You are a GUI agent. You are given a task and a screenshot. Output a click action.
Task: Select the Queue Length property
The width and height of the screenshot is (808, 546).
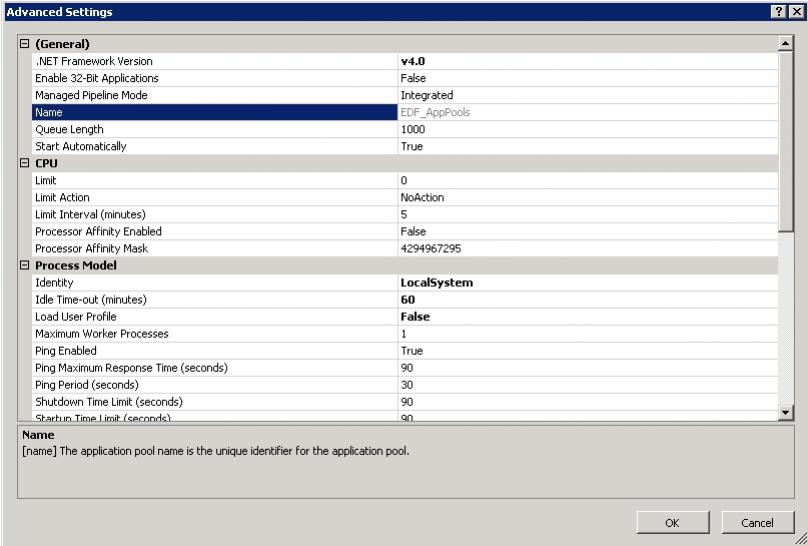click(214, 129)
